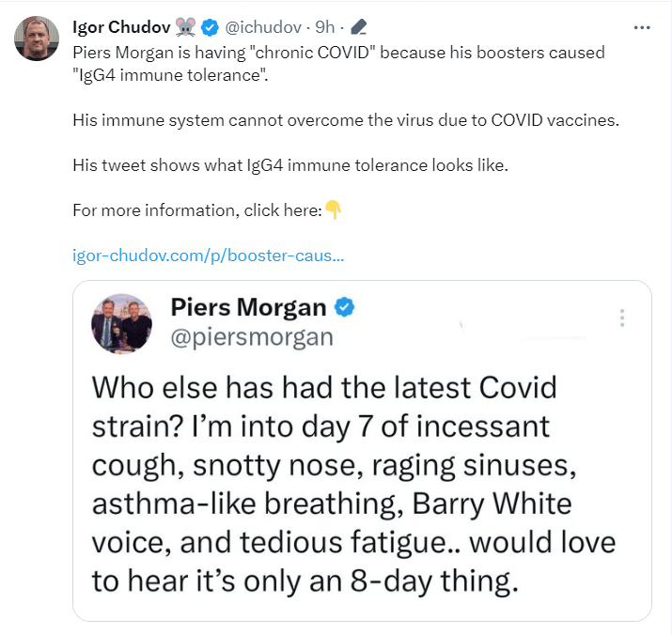Screen dimensions: 672x635
Task: Open the igor-chudov.com article link
Action: tap(208, 256)
